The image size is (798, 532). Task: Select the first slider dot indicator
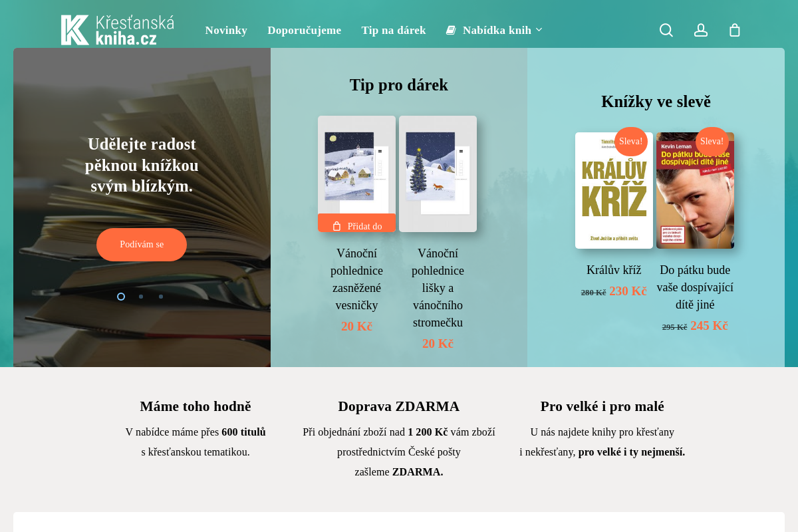121,297
